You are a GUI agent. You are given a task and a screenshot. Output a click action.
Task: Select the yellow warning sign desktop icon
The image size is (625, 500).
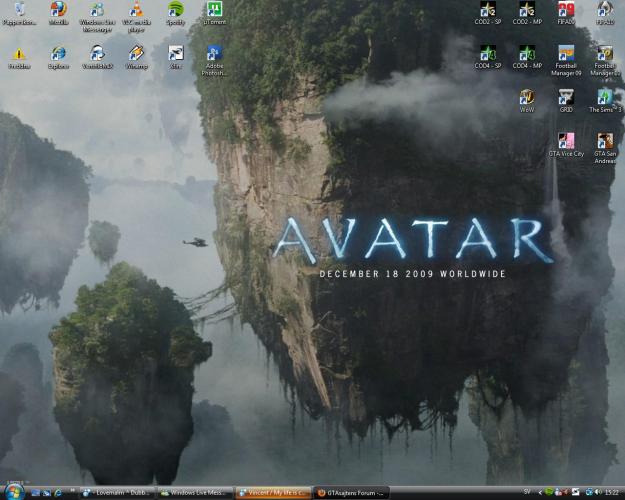point(19,58)
